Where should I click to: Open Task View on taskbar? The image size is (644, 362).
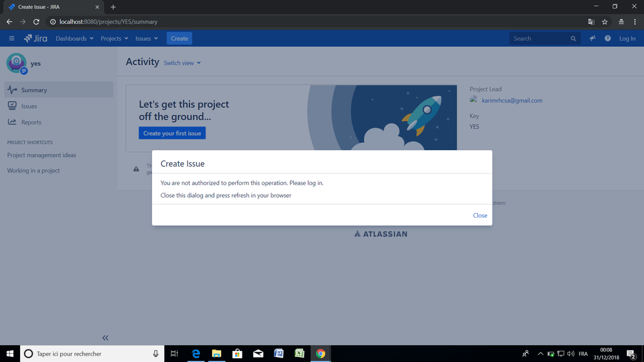(x=174, y=354)
